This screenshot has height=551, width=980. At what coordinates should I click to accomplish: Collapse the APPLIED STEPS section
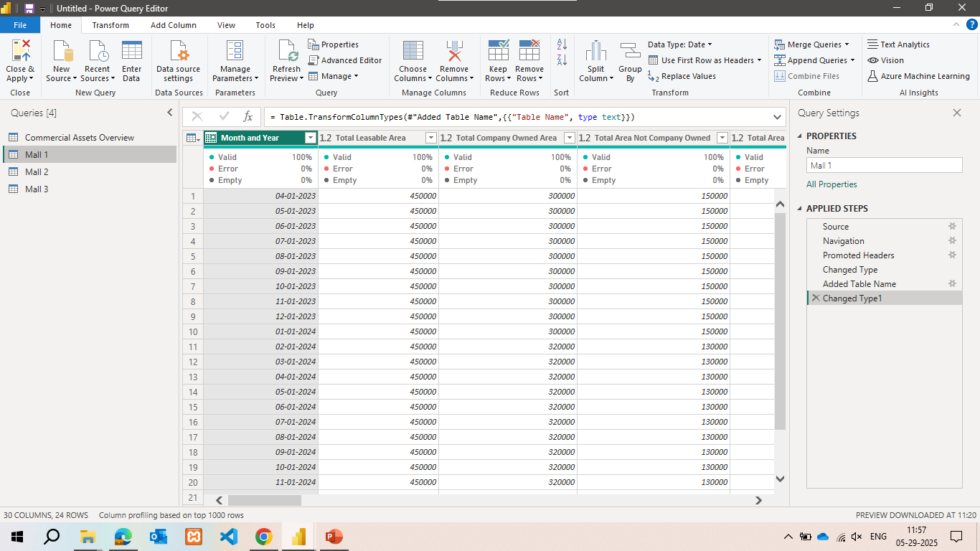(x=800, y=209)
